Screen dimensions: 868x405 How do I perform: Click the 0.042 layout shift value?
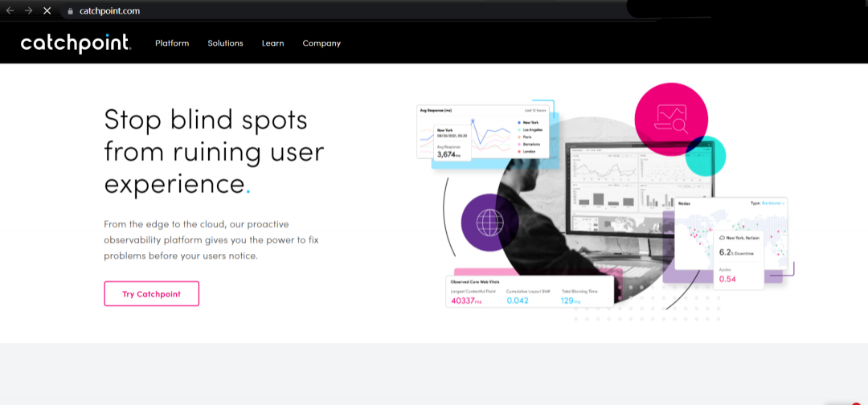tap(518, 301)
